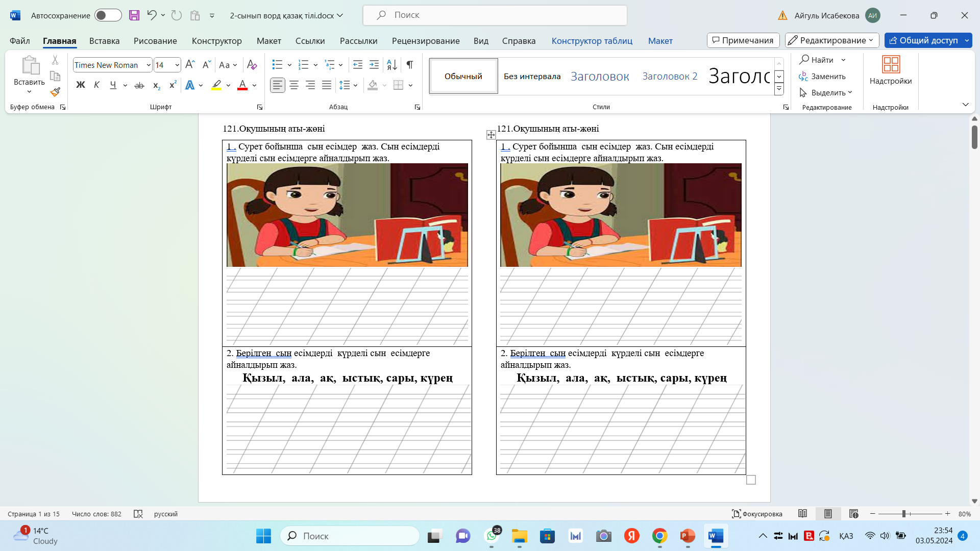Toggle show paragraph marks (¶) icon
The image size is (980, 551).
pyautogui.click(x=409, y=65)
